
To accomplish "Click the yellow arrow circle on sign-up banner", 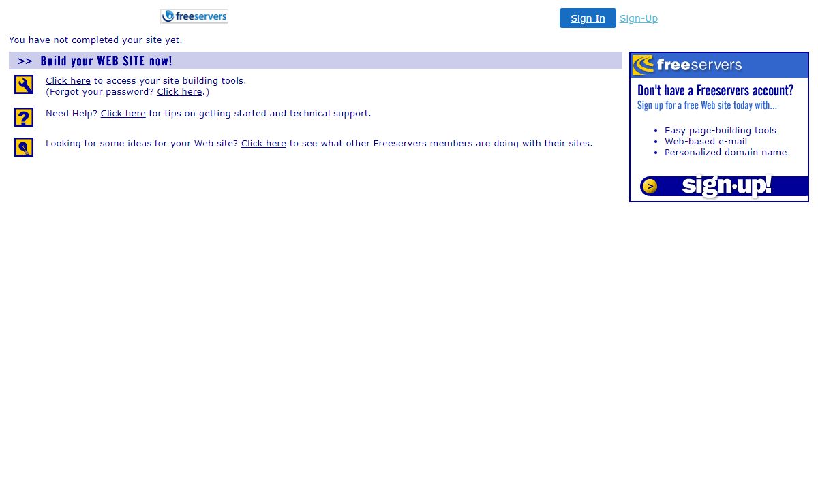I will click(650, 187).
